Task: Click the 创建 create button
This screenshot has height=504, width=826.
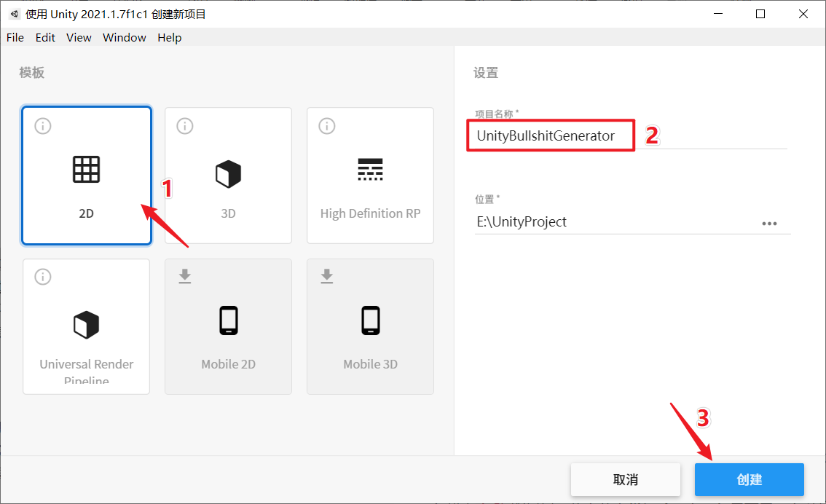Action: (749, 479)
